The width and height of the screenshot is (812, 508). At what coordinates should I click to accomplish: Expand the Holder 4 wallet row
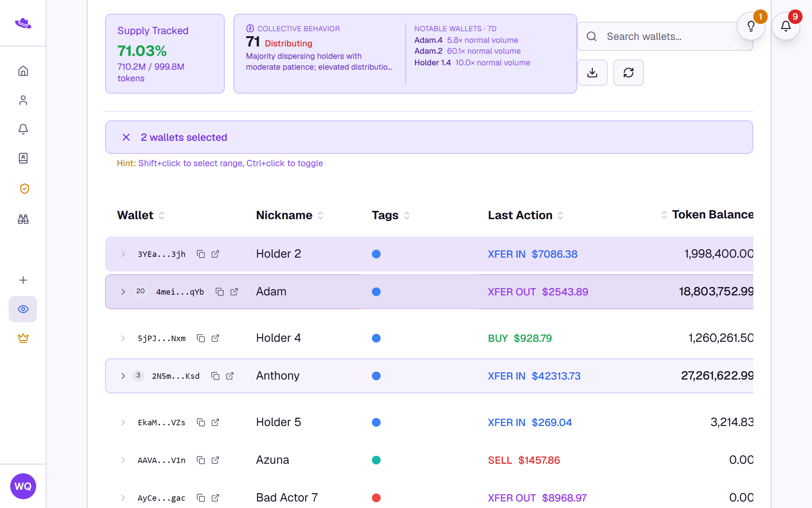(x=123, y=338)
